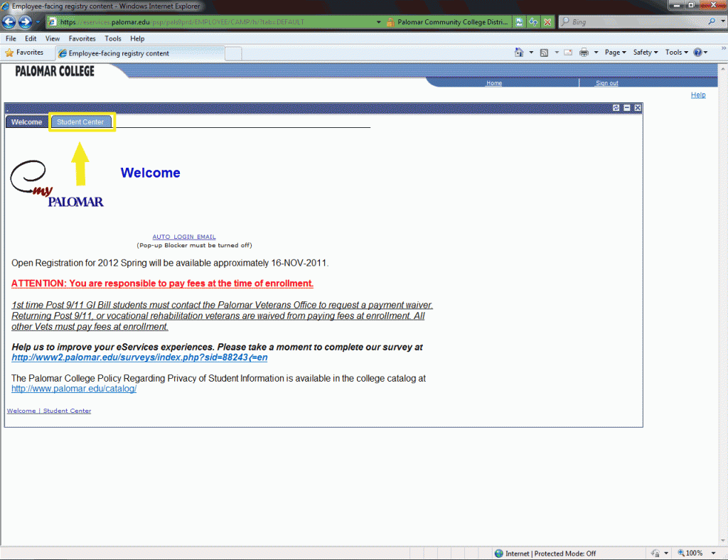Open the Page dropdown in the command bar
The width and height of the screenshot is (728, 560).
pyautogui.click(x=615, y=53)
